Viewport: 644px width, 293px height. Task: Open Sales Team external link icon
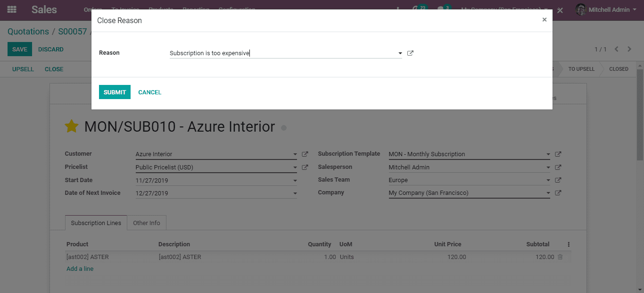pos(558,180)
